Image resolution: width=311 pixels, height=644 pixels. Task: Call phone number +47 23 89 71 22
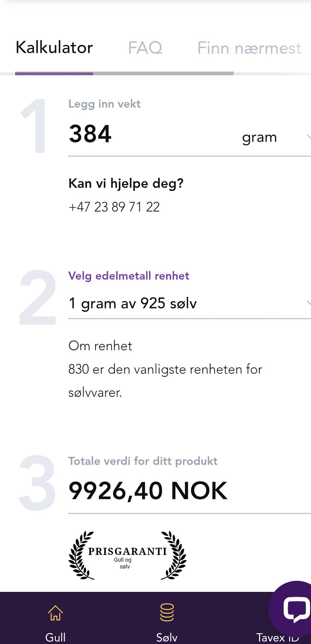(x=114, y=207)
